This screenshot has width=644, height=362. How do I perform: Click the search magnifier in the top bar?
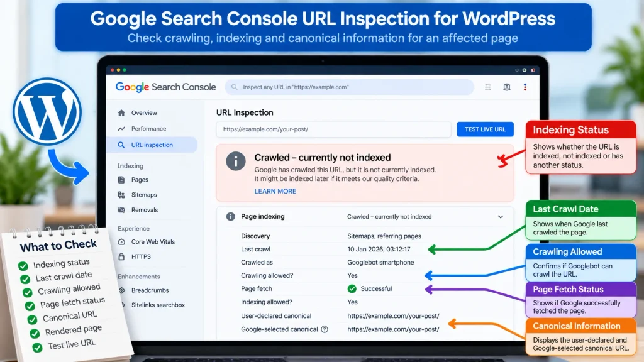tap(234, 87)
